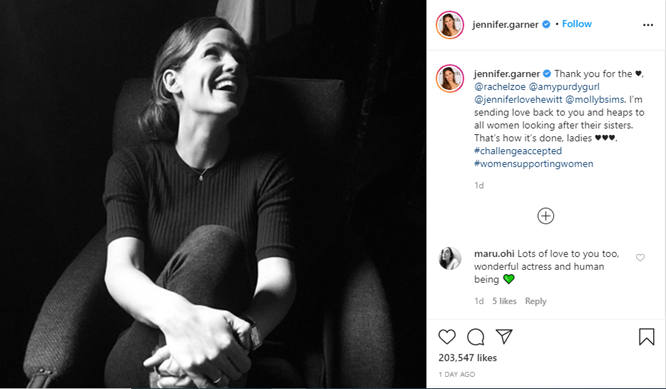Open the @mollybsims profile link
Viewport: 666px width, 389px height.
[x=595, y=99]
